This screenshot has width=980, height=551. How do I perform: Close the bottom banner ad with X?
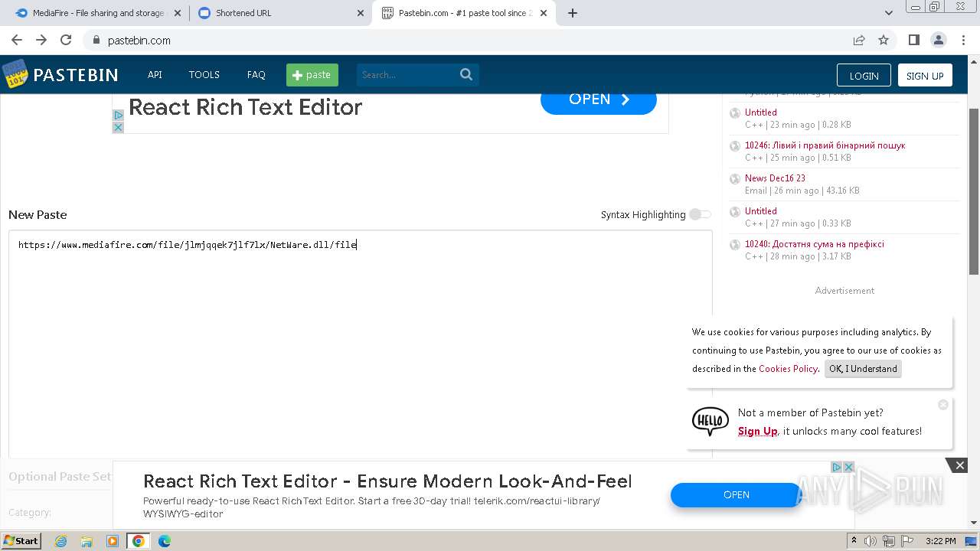click(x=959, y=465)
